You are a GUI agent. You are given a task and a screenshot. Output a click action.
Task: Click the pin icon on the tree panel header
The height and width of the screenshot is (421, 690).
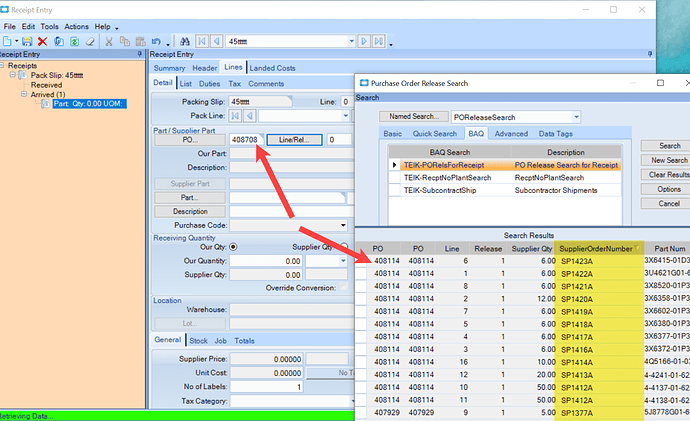pos(139,54)
